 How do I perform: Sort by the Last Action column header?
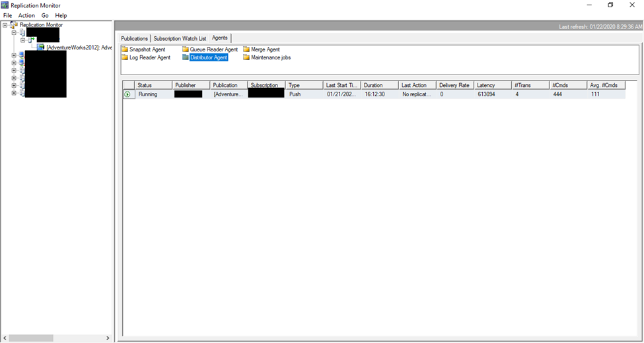click(x=417, y=85)
